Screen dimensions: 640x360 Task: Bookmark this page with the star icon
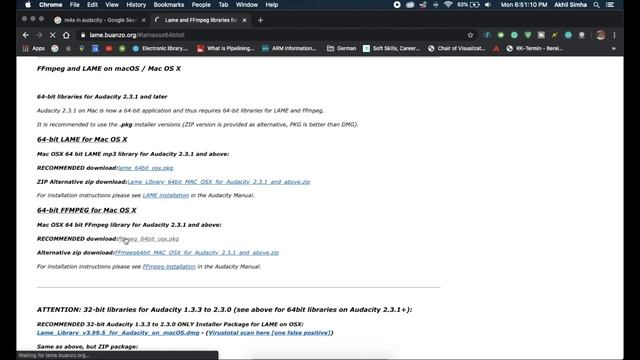470,36
